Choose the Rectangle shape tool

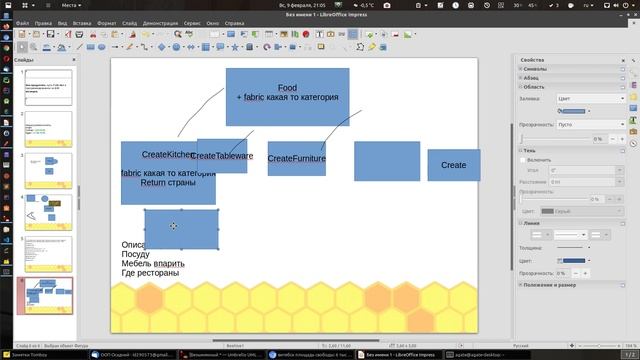click(x=90, y=47)
